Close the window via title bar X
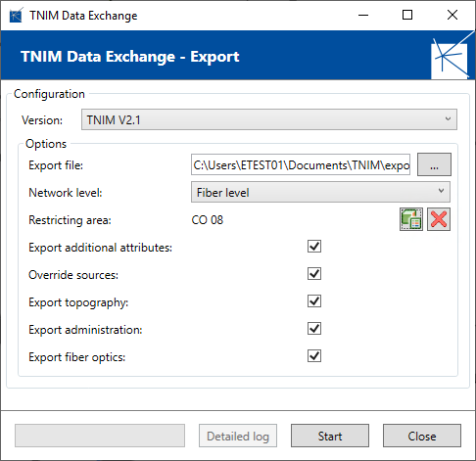This screenshot has width=476, height=461. (452, 15)
